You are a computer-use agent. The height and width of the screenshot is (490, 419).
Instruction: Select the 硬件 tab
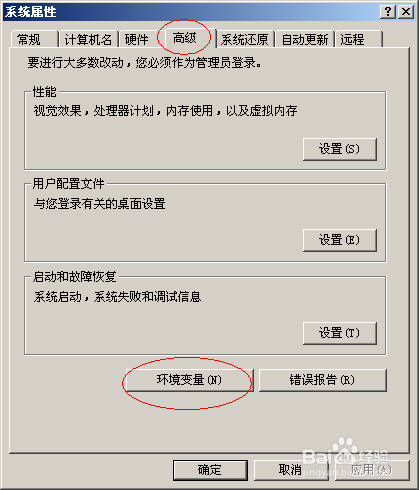point(138,40)
